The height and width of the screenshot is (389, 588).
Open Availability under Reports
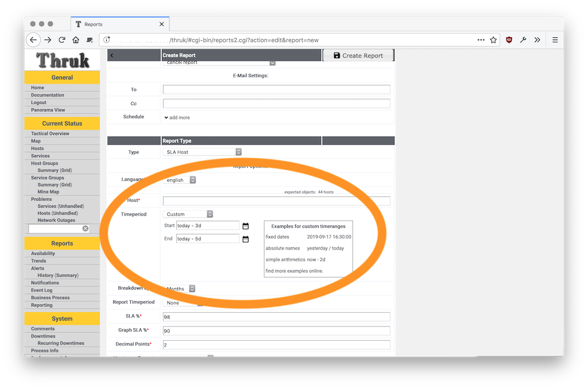point(43,254)
